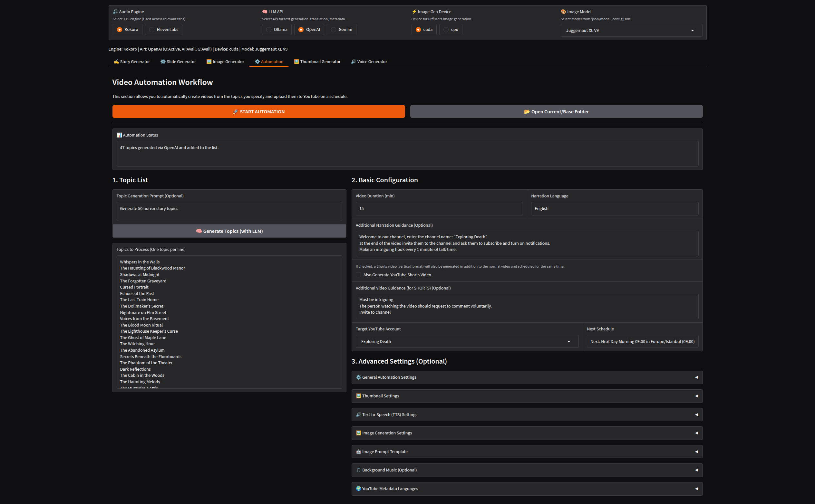Expand Text-to-Speech (TTS) Settings section
Screen dimensions: 815x504
527,415
